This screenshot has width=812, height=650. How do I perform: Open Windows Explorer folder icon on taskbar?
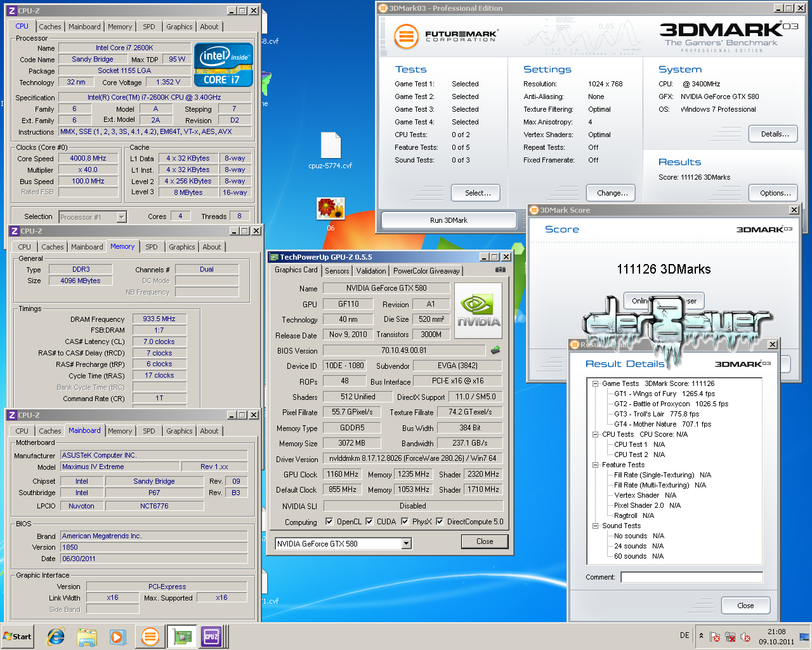click(87, 637)
